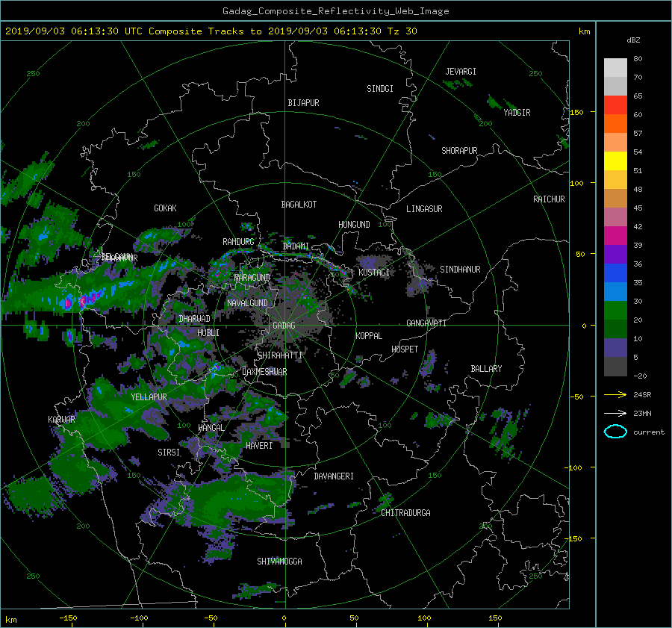Click the YELLAPUR city label
672x628 pixels.
149,397
